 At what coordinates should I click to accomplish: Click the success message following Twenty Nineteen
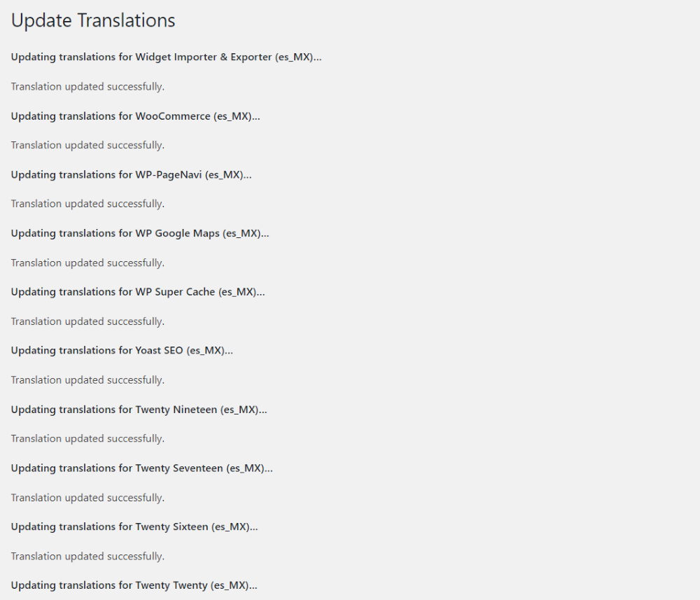[x=87, y=438]
